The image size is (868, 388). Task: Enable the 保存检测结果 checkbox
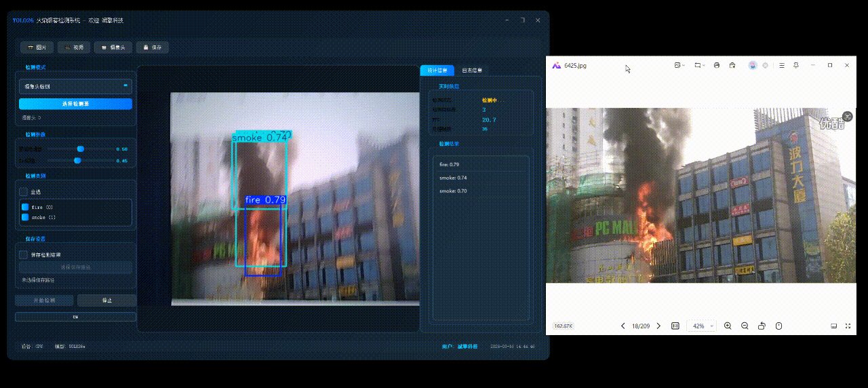click(24, 254)
